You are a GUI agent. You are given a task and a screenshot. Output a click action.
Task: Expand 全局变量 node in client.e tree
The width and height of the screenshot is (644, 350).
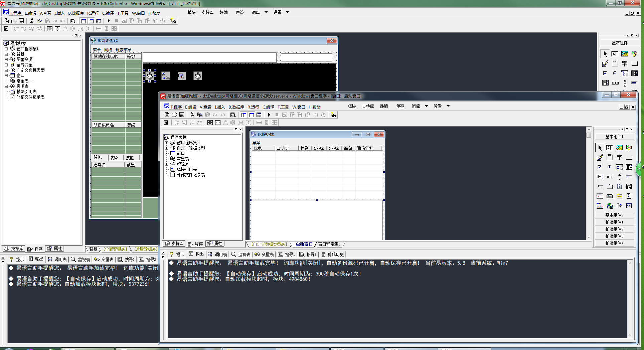click(x=6, y=65)
